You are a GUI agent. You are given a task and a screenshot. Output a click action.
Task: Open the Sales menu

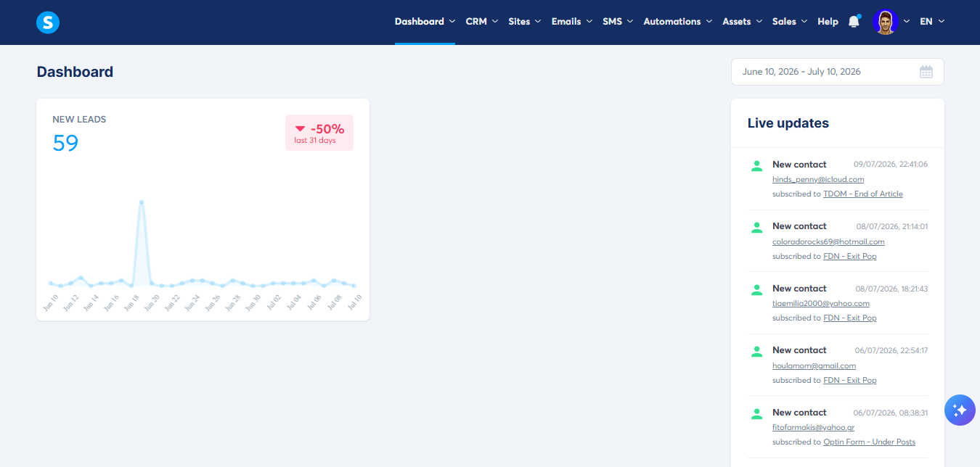coord(784,22)
